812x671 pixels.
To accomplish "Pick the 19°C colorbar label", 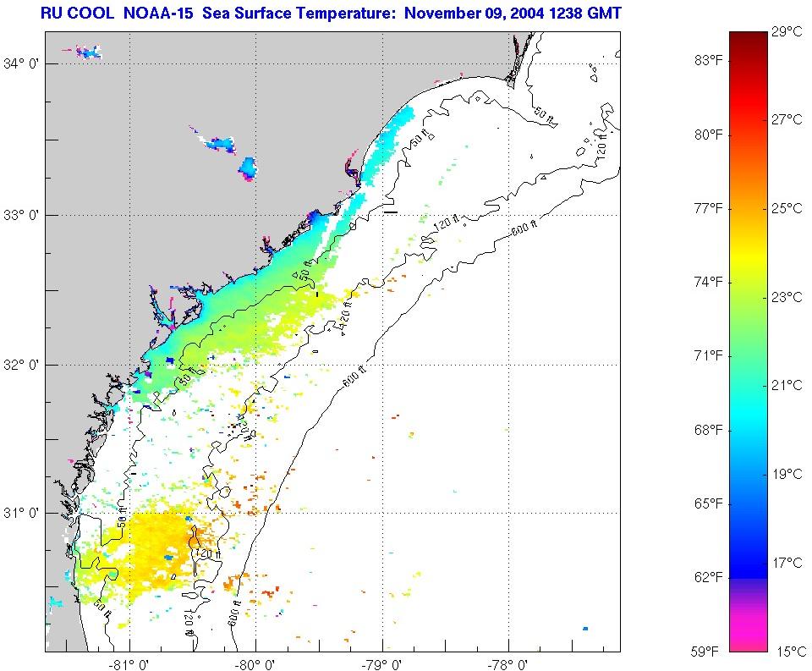I will [x=787, y=474].
